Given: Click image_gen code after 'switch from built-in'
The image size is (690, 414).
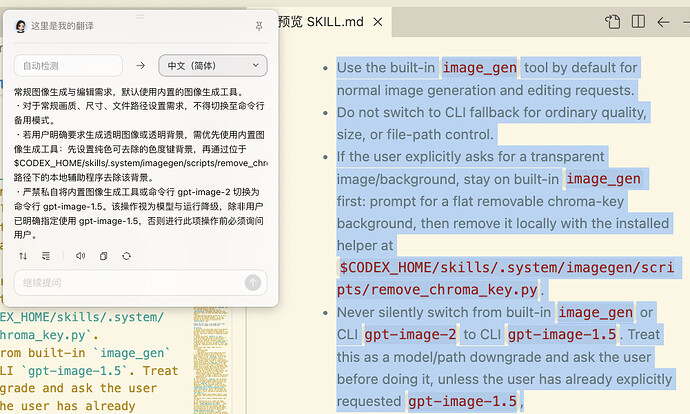Looking at the screenshot, I should 595,312.
